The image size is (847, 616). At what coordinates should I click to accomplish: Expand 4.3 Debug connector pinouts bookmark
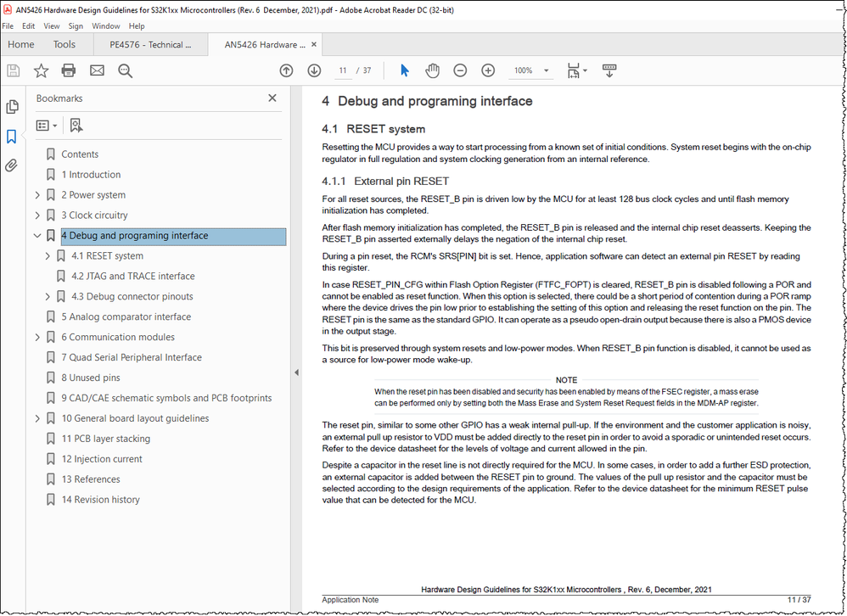point(48,296)
